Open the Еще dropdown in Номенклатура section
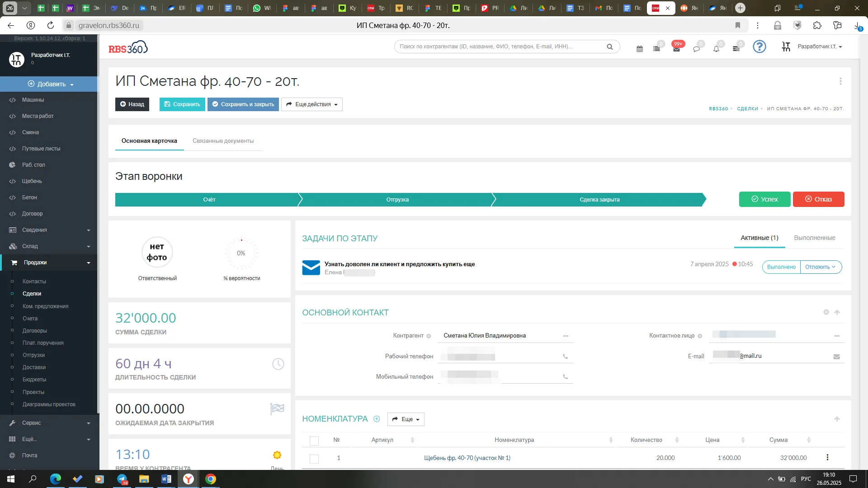This screenshot has height=488, width=868. (x=406, y=419)
